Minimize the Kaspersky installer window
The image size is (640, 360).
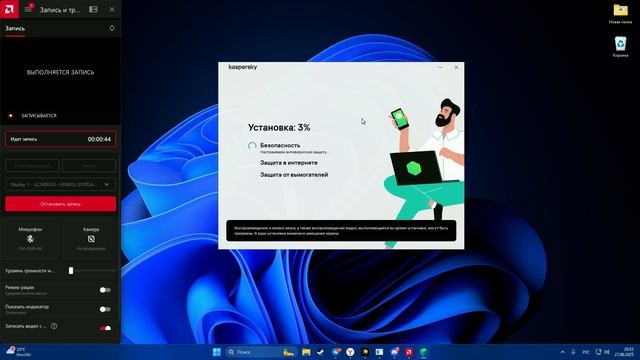click(x=440, y=67)
